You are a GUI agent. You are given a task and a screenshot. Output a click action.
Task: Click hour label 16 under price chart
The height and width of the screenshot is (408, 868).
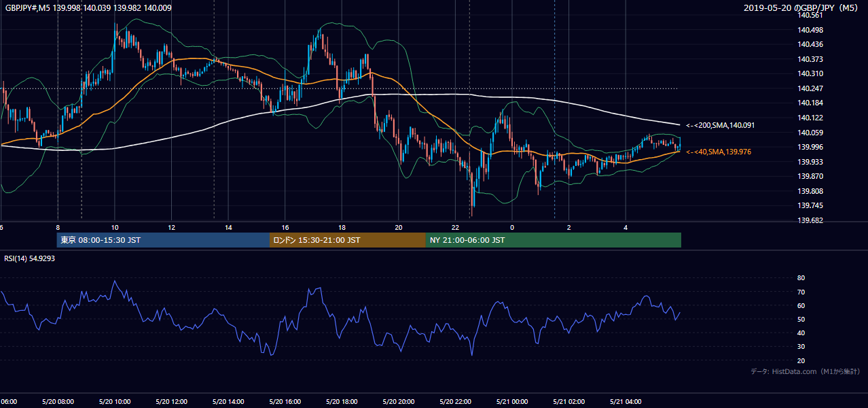click(x=285, y=228)
